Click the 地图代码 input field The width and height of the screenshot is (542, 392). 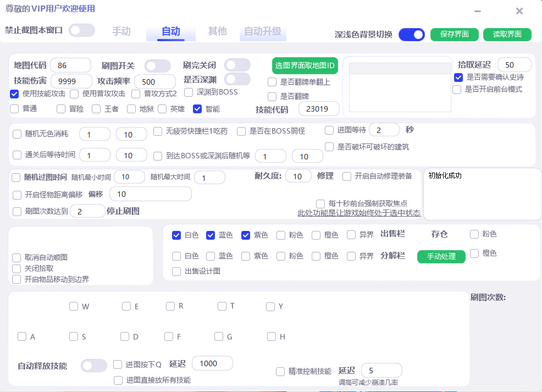(70, 65)
